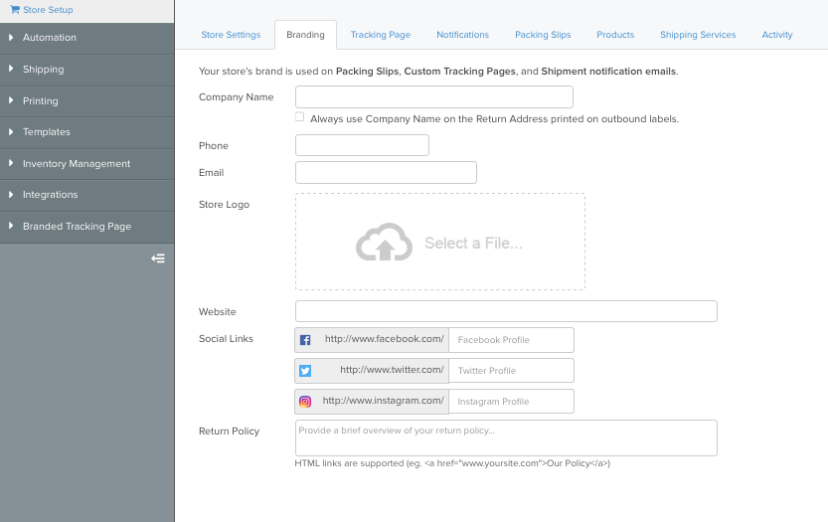Click the Company Name input field
Image resolution: width=828 pixels, height=522 pixels.
pos(434,97)
